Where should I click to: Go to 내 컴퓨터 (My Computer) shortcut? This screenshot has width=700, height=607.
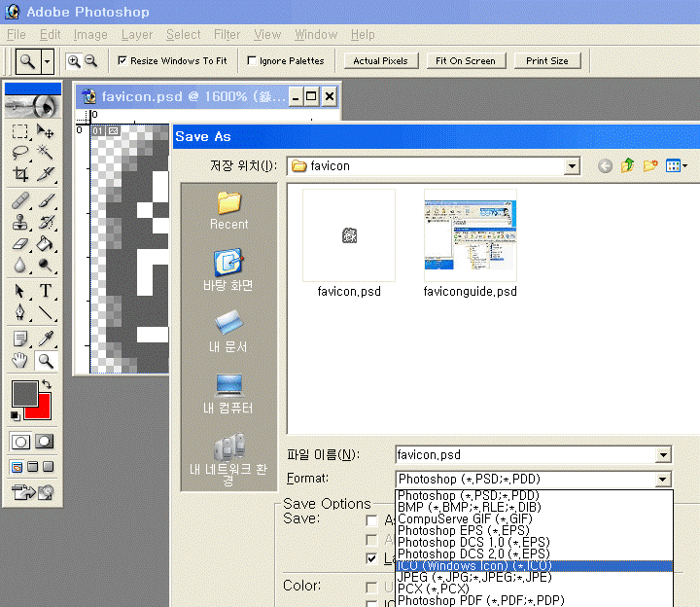coord(228,394)
